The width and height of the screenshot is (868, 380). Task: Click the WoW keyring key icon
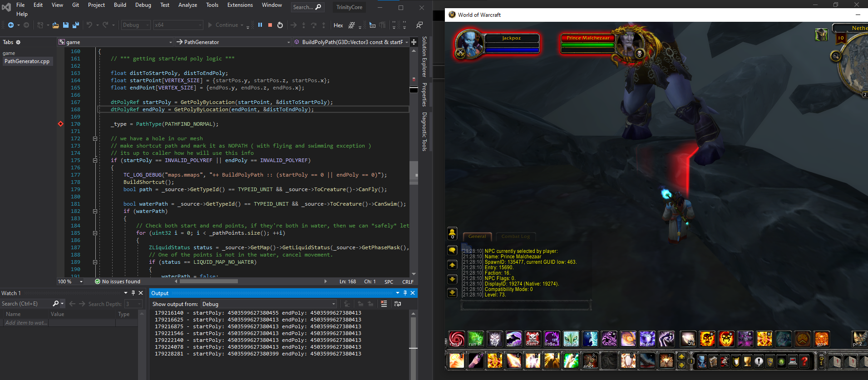click(821, 361)
